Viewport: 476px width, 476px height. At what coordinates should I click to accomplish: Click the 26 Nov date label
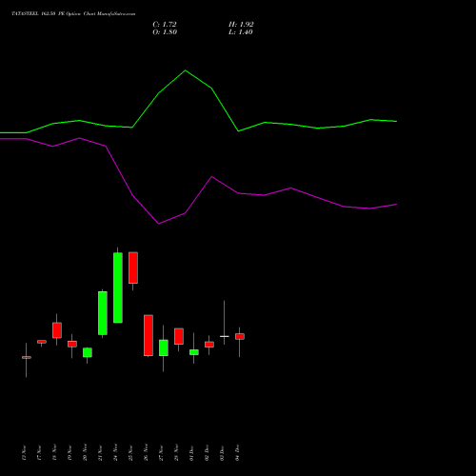146,453
